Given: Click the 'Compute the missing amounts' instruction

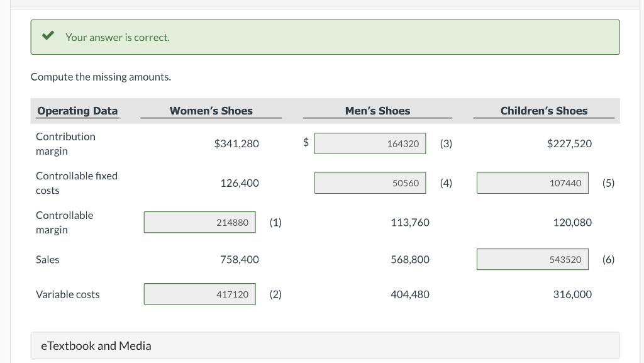Looking at the screenshot, I should click(x=101, y=77).
